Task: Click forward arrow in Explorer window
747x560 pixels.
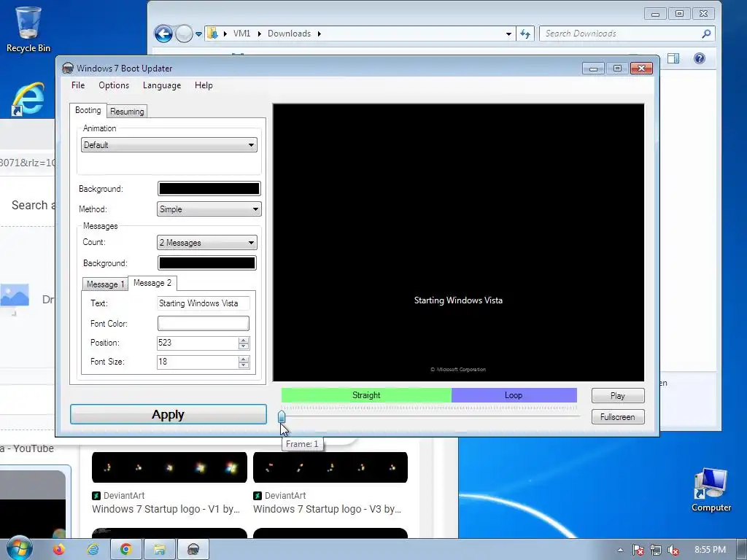Action: pos(184,34)
